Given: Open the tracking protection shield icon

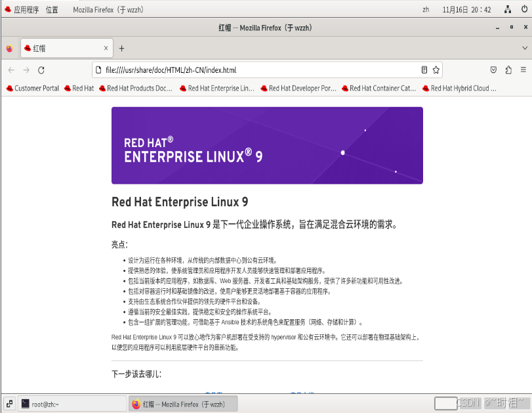Looking at the screenshot, I should [494, 70].
